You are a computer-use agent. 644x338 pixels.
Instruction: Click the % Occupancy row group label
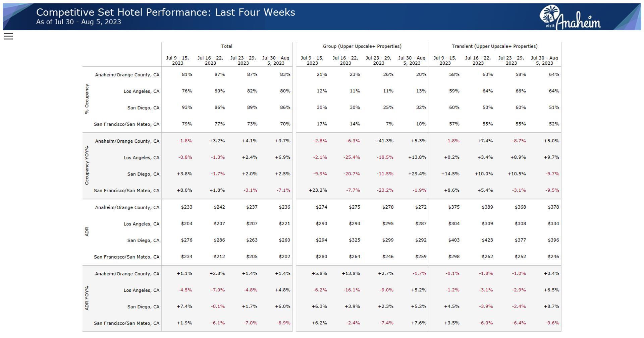click(x=87, y=99)
